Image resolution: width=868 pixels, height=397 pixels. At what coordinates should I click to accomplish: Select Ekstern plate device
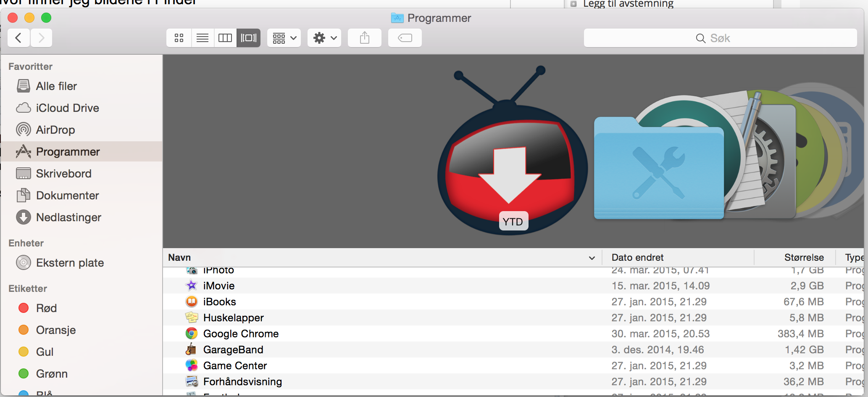click(82, 263)
